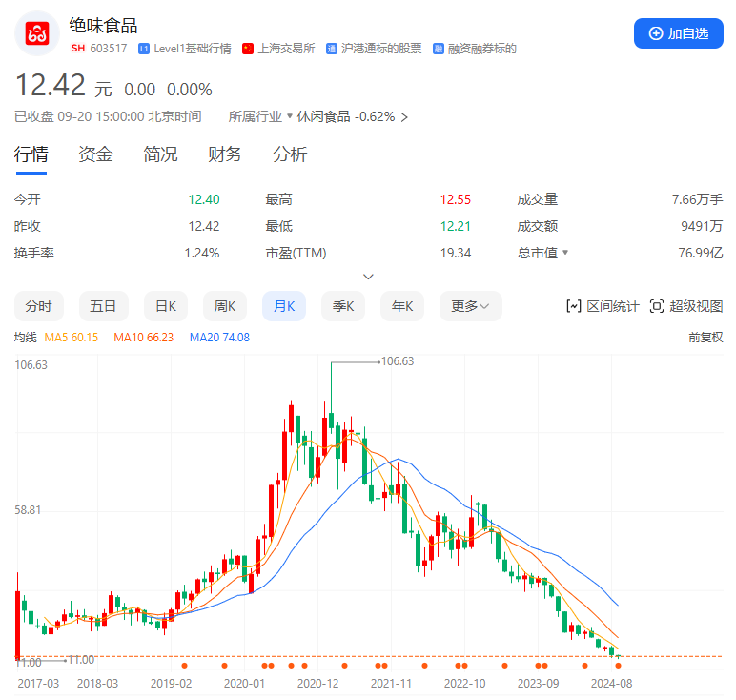This screenshot has width=736, height=700.
Task: Select 日K daily candlestick period
Action: pyautogui.click(x=165, y=306)
